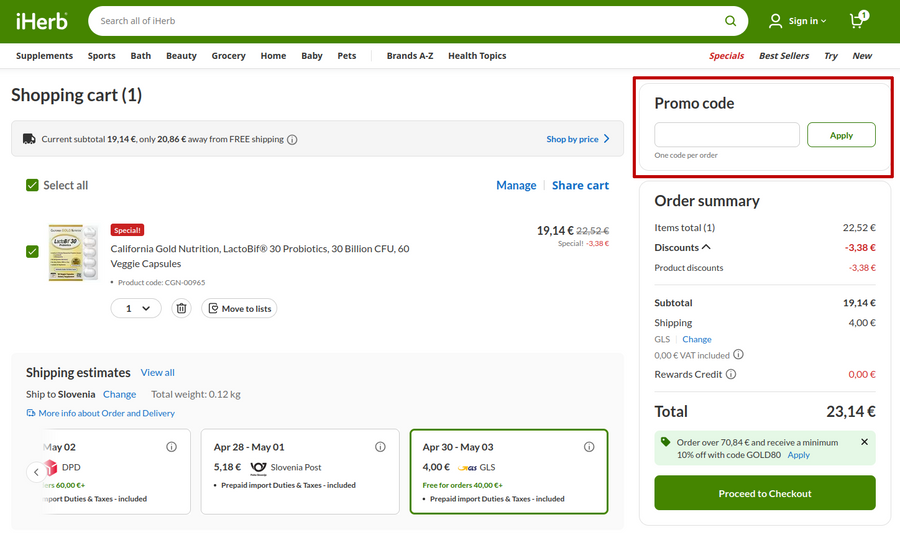Toggle the Select all checkbox
Image resolution: width=900 pixels, height=533 pixels.
pos(32,185)
